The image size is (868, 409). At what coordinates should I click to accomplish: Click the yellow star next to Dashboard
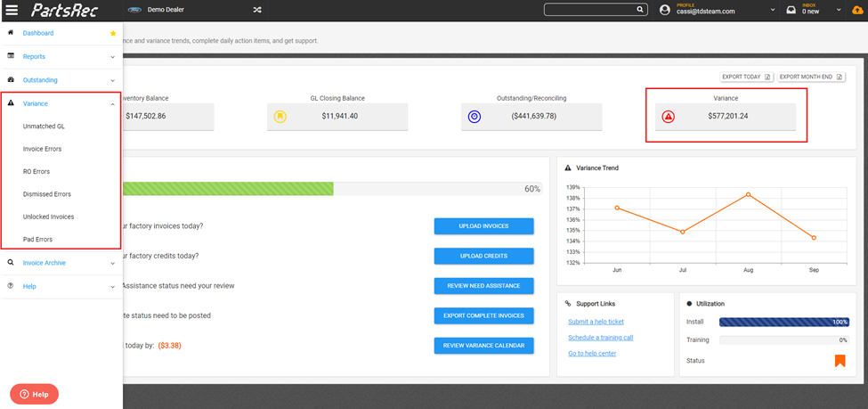113,33
